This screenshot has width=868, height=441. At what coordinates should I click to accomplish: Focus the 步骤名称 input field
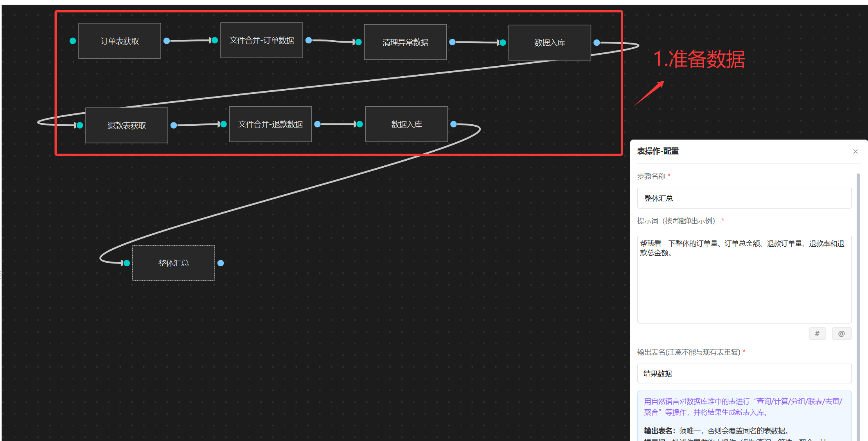[x=744, y=198]
